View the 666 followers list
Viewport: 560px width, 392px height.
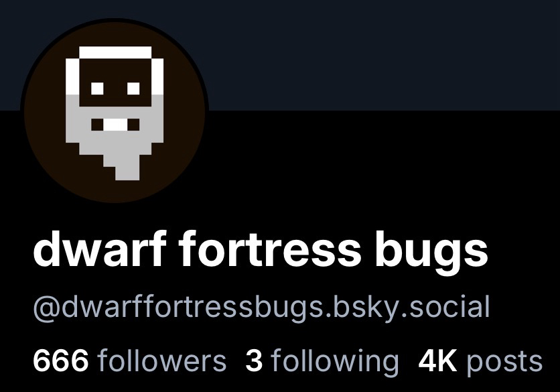(x=130, y=361)
